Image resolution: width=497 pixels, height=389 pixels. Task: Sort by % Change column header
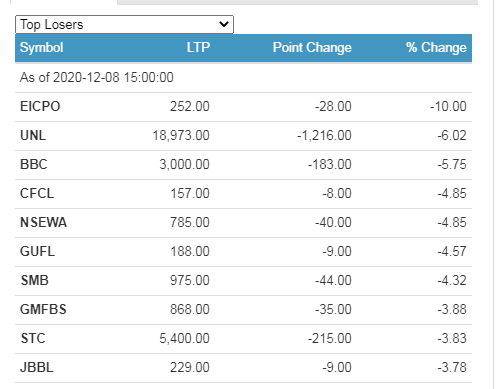[x=436, y=47]
